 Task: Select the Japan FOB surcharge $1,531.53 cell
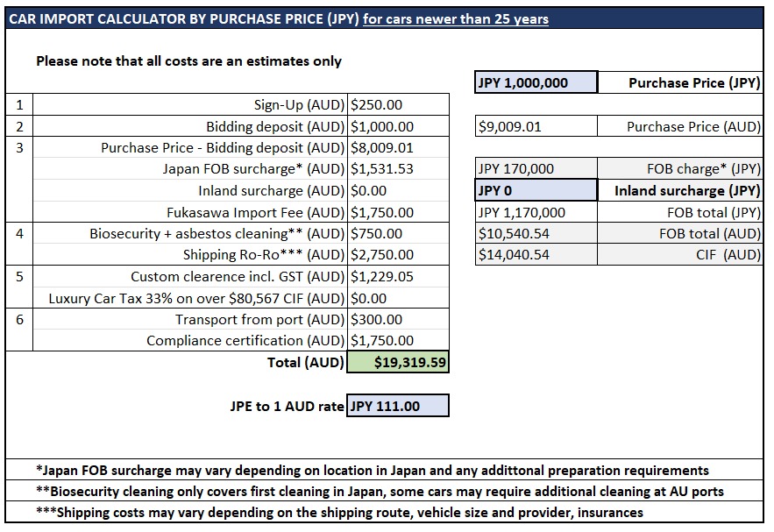(x=398, y=169)
